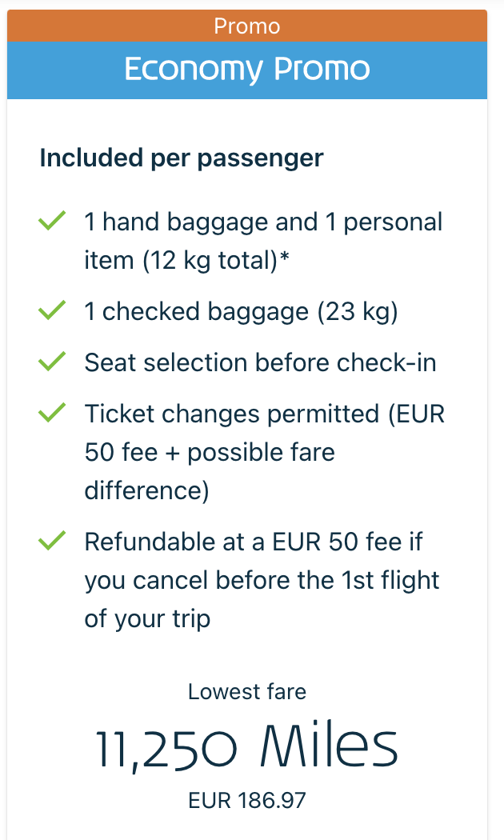Image resolution: width=504 pixels, height=840 pixels.
Task: Click the checkmark icon for seat selection
Action: click(x=51, y=362)
